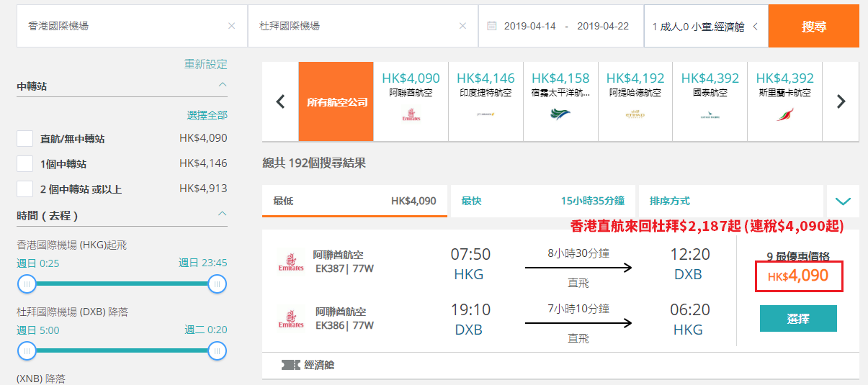Collapse the 中轉站 filter section
The width and height of the screenshot is (868, 385).
click(223, 85)
